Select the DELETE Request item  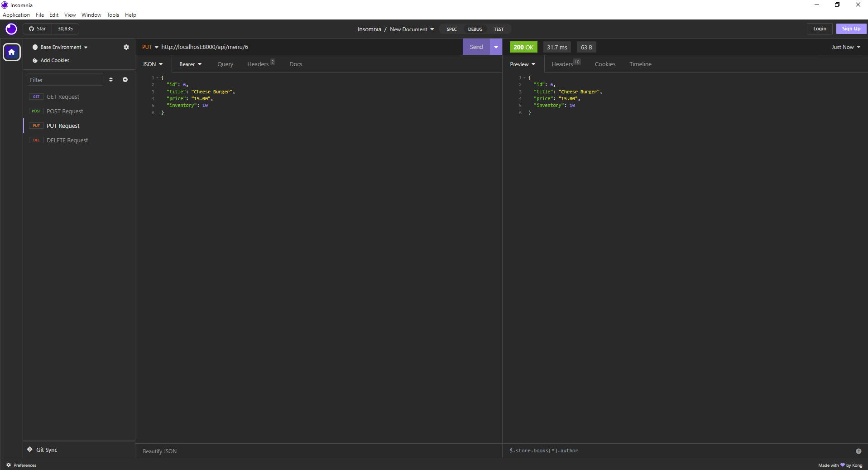click(x=79, y=140)
